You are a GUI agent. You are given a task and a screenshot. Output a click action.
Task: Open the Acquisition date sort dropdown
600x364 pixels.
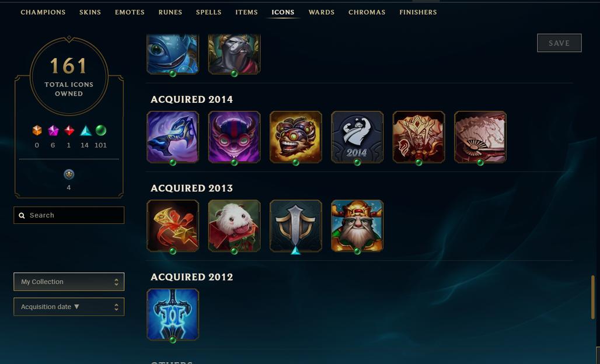pyautogui.click(x=69, y=307)
